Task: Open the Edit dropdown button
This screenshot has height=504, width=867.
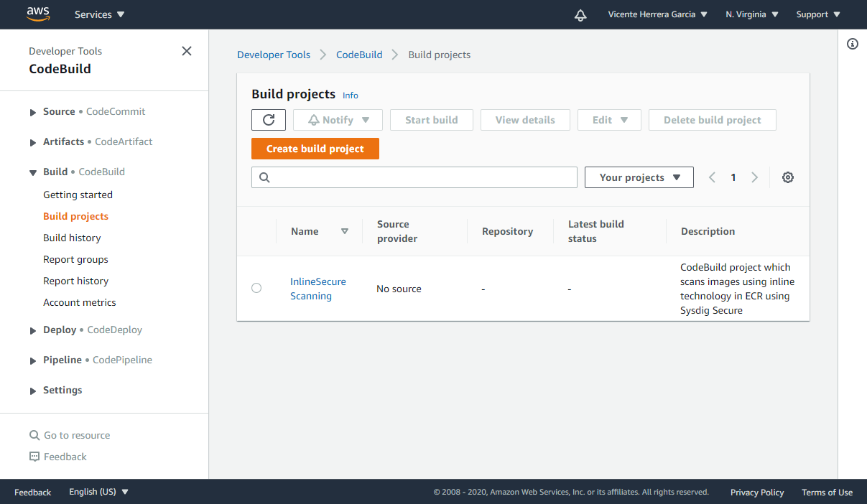Action: (x=609, y=120)
